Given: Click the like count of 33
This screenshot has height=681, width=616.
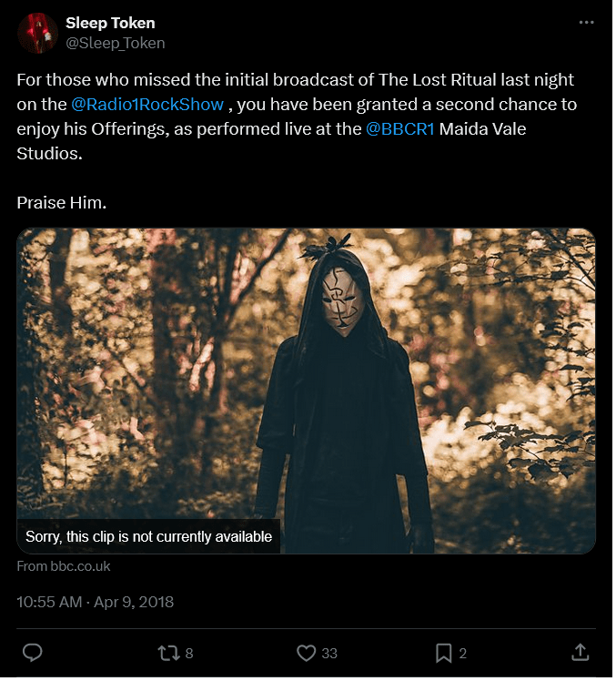Looking at the screenshot, I should [329, 653].
